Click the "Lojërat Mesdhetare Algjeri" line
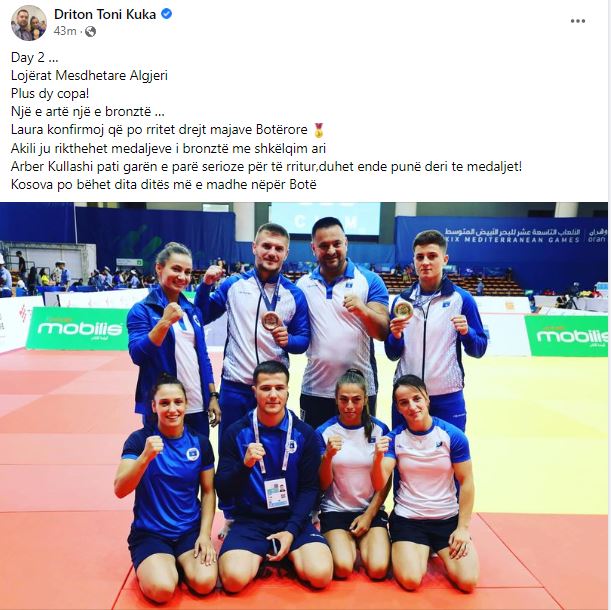Screen dimensions: 611x610 tap(89, 76)
